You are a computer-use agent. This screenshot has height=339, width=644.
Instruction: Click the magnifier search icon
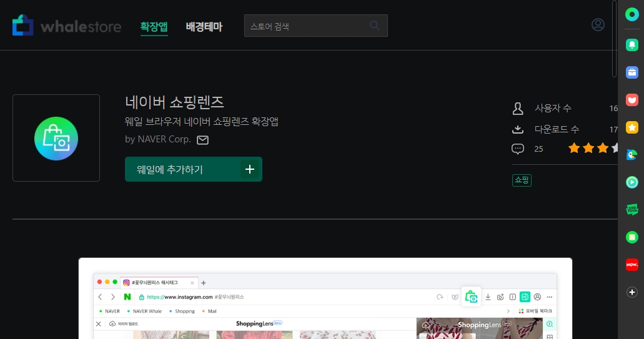374,26
